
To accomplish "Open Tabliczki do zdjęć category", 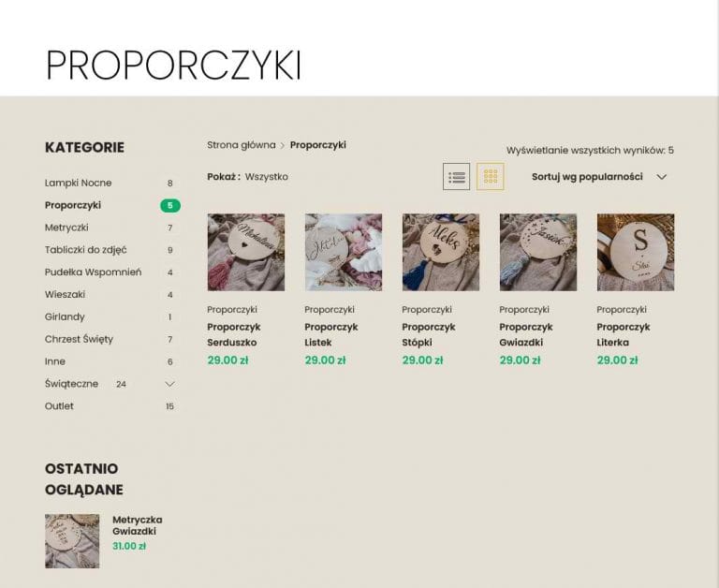I will 86,250.
